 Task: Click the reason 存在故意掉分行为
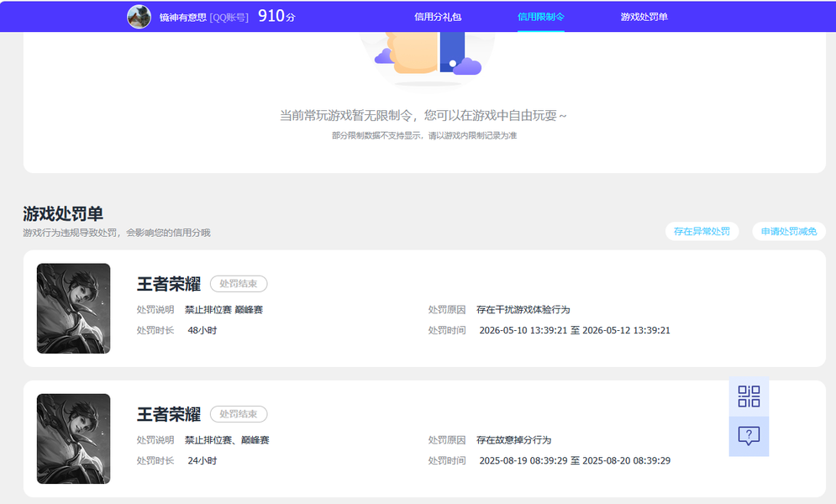[514, 440]
